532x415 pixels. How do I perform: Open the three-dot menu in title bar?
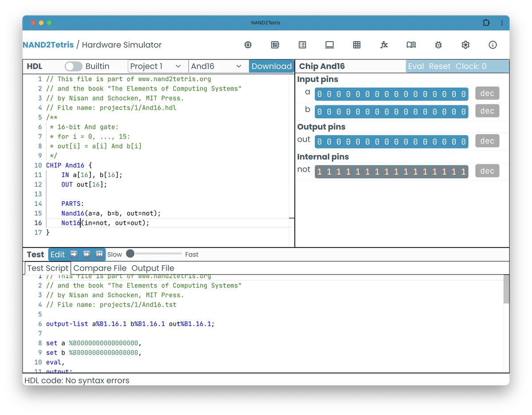(x=502, y=23)
